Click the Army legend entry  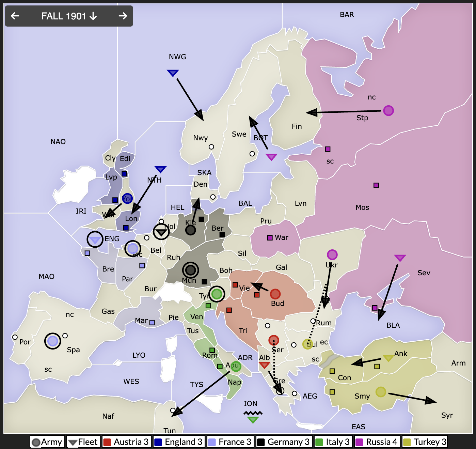click(47, 442)
